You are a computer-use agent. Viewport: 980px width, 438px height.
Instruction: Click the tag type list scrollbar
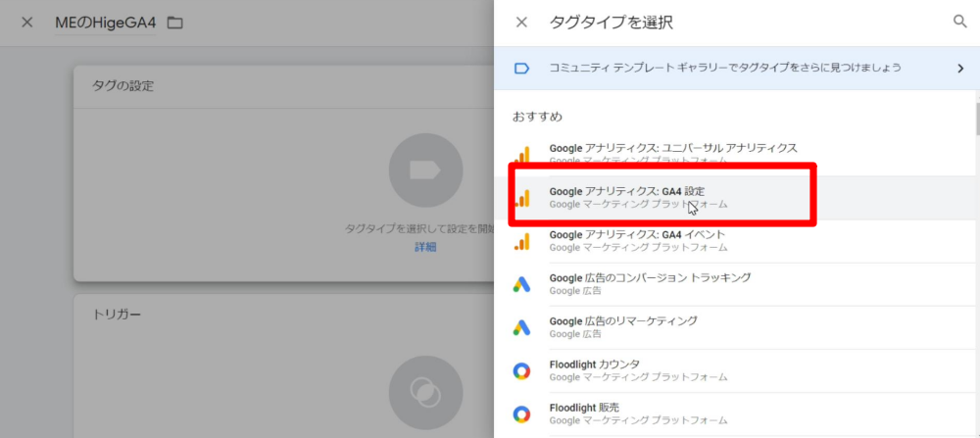pyautogui.click(x=977, y=119)
